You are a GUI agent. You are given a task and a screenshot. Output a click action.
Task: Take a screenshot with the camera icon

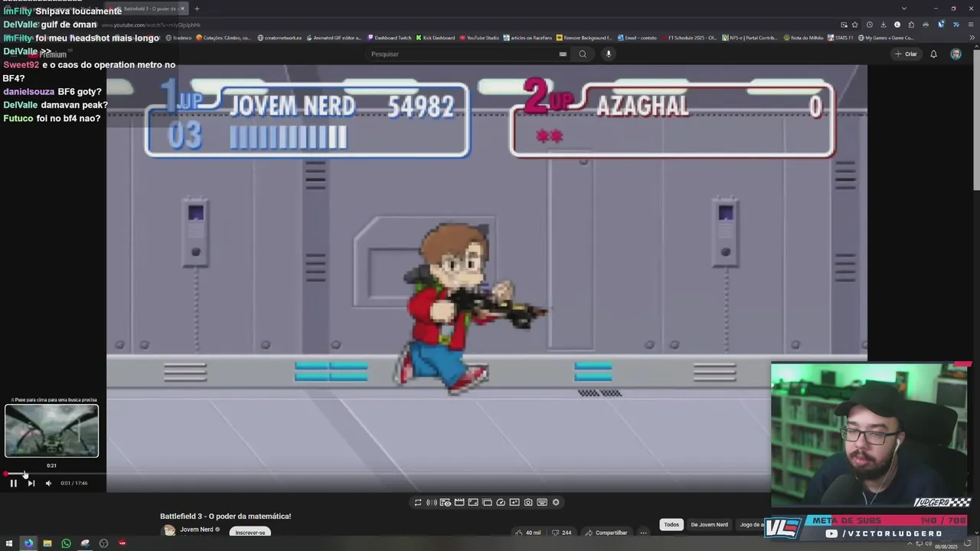[x=528, y=503]
